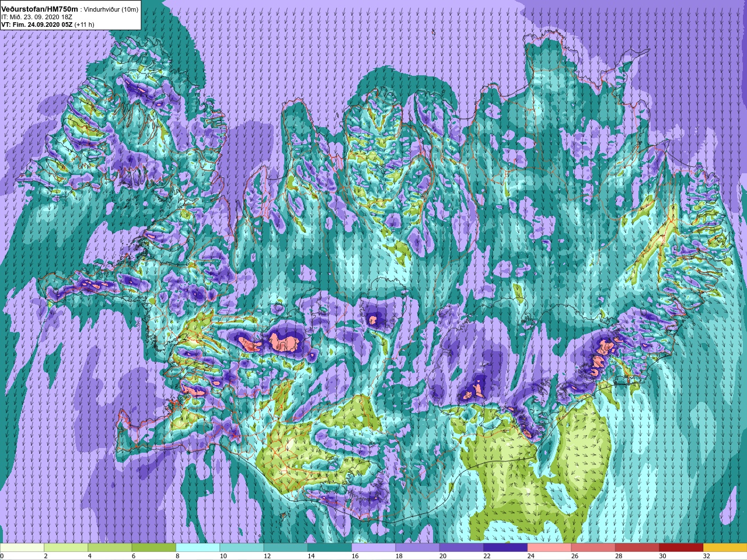Pick the orange-yellow legend swatch above 32

tap(725, 548)
